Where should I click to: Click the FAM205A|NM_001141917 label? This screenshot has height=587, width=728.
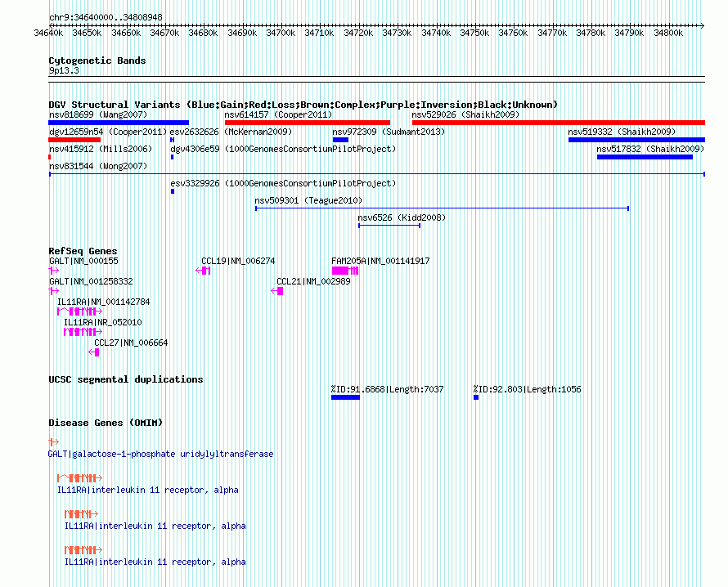tap(380, 262)
